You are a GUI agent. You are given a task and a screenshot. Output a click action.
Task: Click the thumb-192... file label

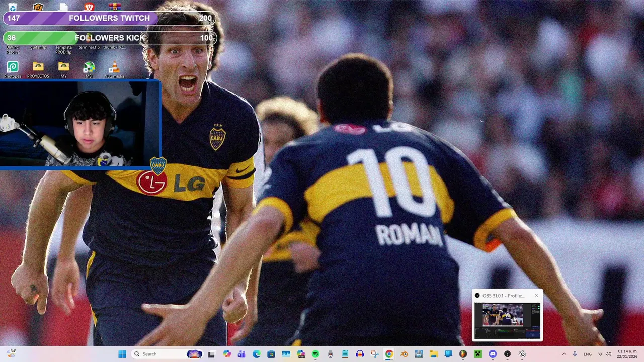coord(115,47)
